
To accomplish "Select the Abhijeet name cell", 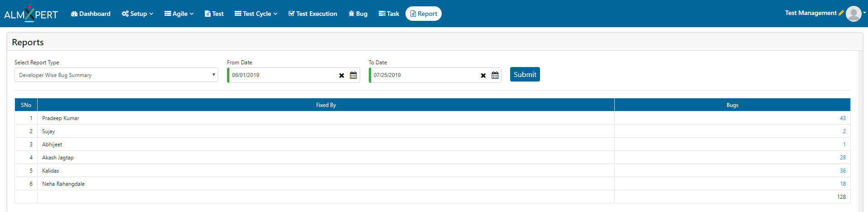I will [x=326, y=145].
